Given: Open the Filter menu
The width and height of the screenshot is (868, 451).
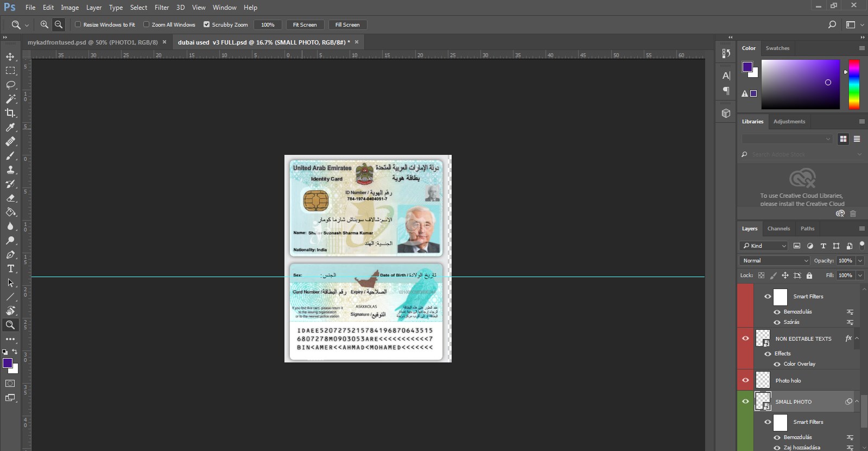Looking at the screenshot, I should pyautogui.click(x=162, y=8).
